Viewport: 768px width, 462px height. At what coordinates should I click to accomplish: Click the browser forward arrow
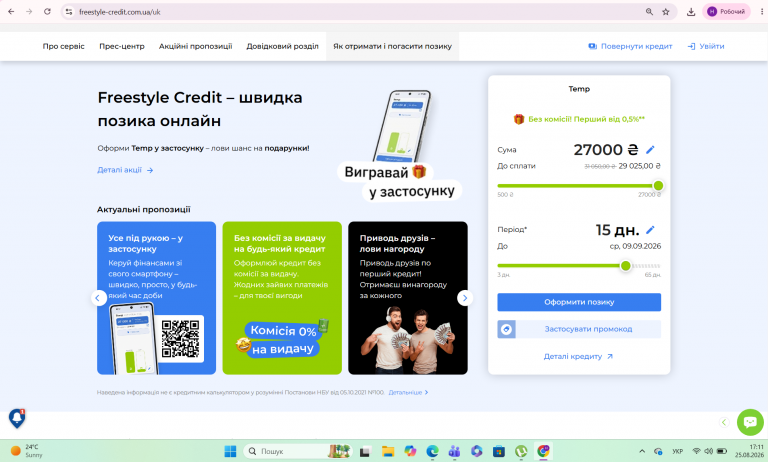[x=29, y=12]
